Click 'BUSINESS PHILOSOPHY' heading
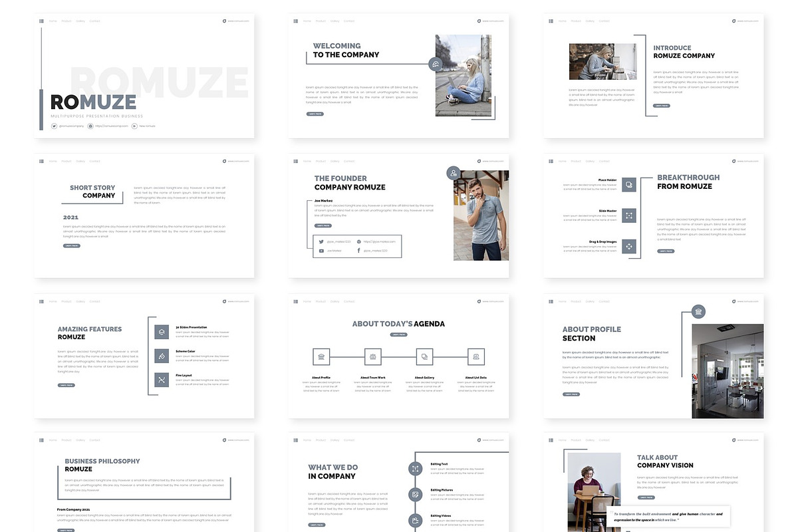798x532 pixels. (x=102, y=461)
